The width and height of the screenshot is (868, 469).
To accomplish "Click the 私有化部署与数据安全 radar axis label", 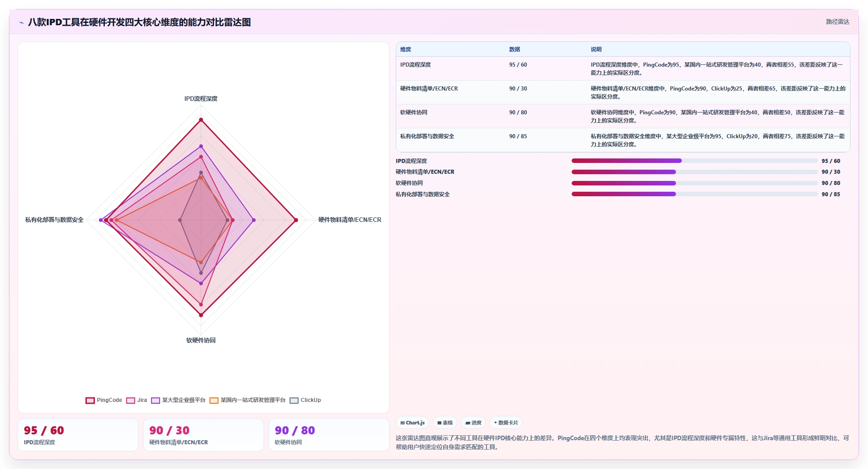I will pos(54,220).
